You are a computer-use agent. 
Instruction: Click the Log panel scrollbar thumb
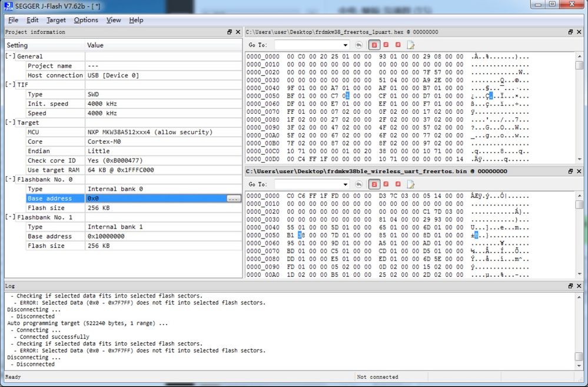click(579, 356)
